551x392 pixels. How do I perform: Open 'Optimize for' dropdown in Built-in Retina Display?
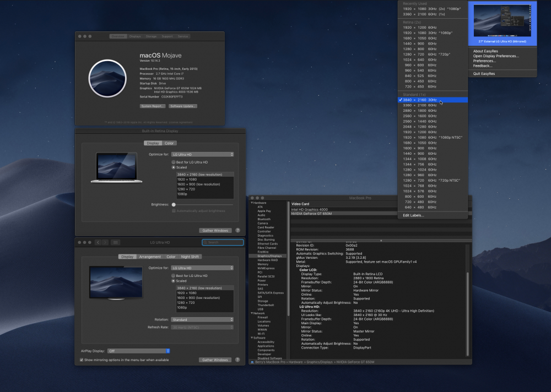(202, 155)
